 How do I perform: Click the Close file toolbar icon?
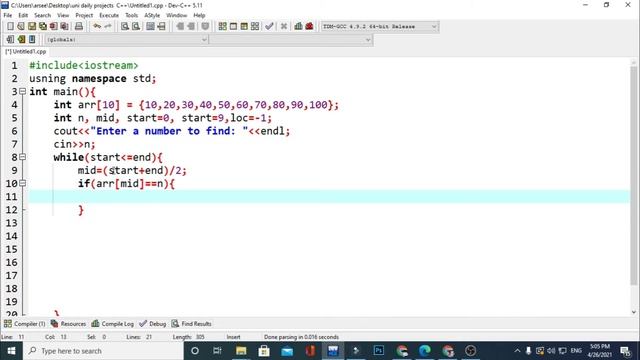[53, 27]
